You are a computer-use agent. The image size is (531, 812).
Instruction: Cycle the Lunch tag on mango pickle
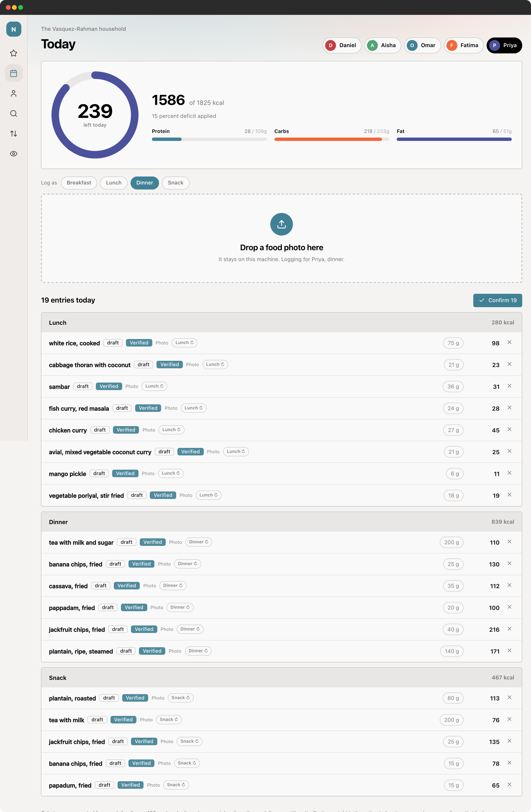(171, 474)
